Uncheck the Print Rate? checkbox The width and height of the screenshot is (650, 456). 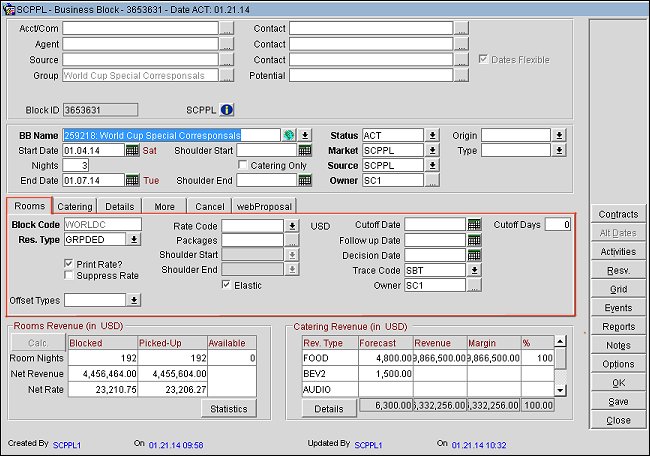[x=68, y=263]
